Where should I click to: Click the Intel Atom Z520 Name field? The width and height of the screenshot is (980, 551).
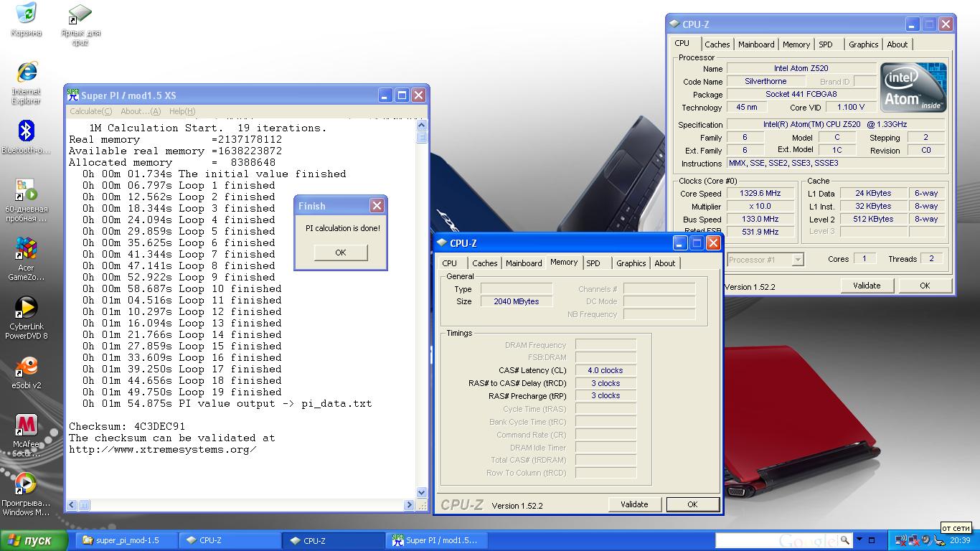801,69
